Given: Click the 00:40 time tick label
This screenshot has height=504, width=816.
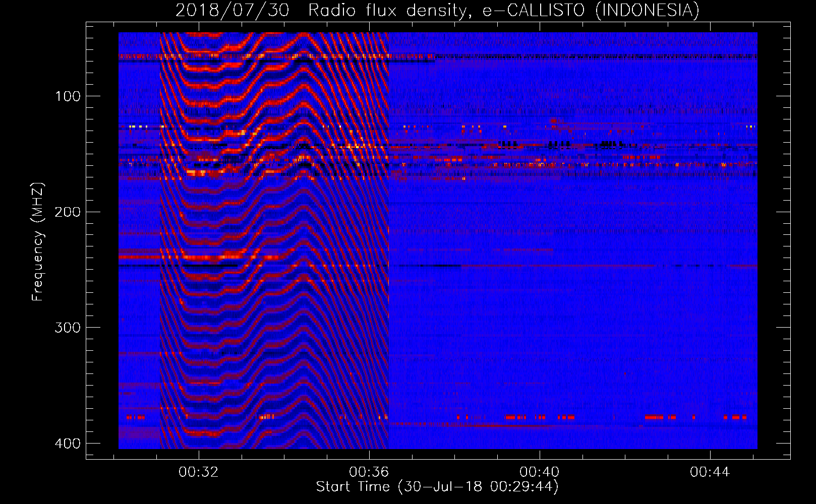Looking at the screenshot, I should [x=540, y=472].
